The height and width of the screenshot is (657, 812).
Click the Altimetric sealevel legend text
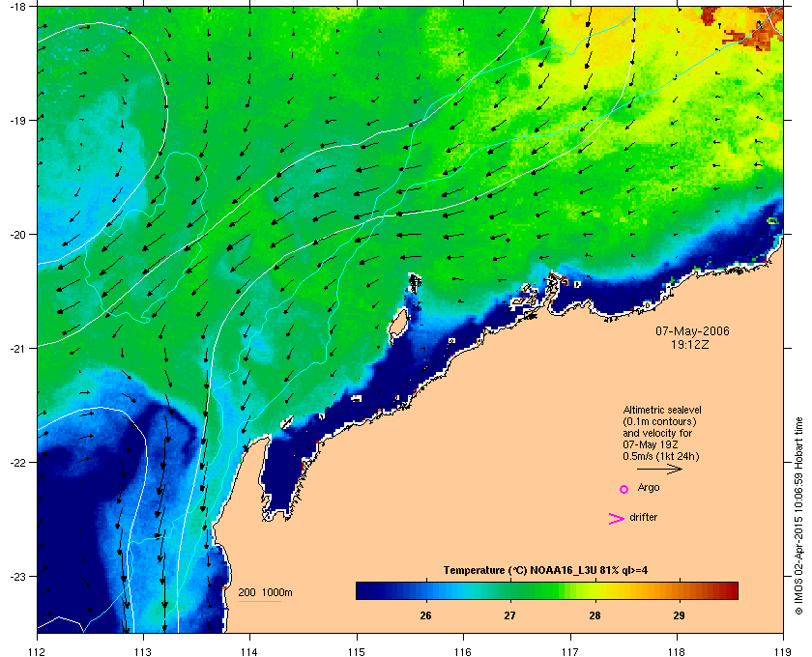pyautogui.click(x=662, y=410)
